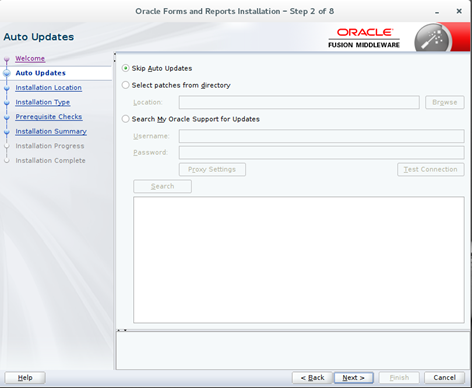Go to Installation Location step
Viewport: 472px width, 388px height.
click(x=48, y=88)
